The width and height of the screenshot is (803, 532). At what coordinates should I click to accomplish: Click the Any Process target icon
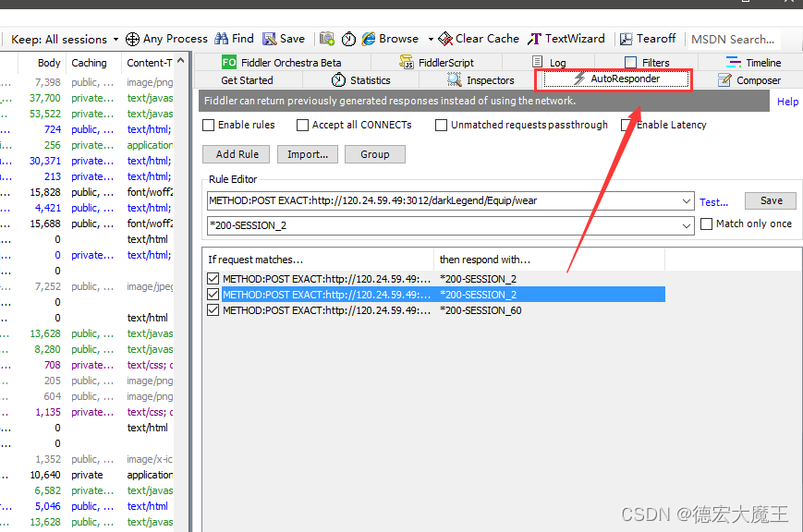tap(132, 39)
